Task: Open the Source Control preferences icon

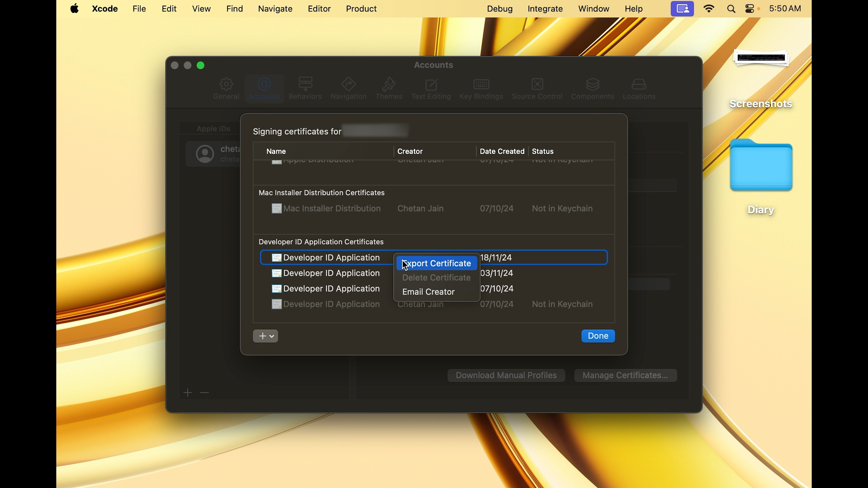Action: pos(537,84)
